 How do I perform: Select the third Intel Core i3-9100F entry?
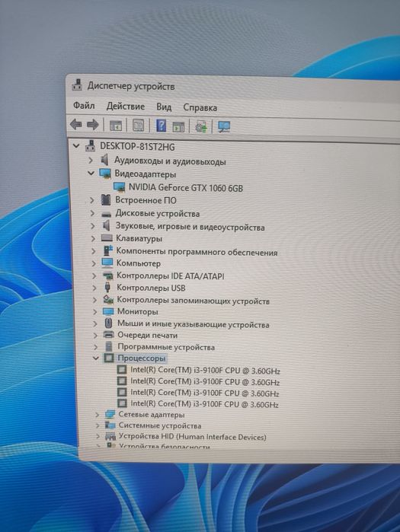204,393
